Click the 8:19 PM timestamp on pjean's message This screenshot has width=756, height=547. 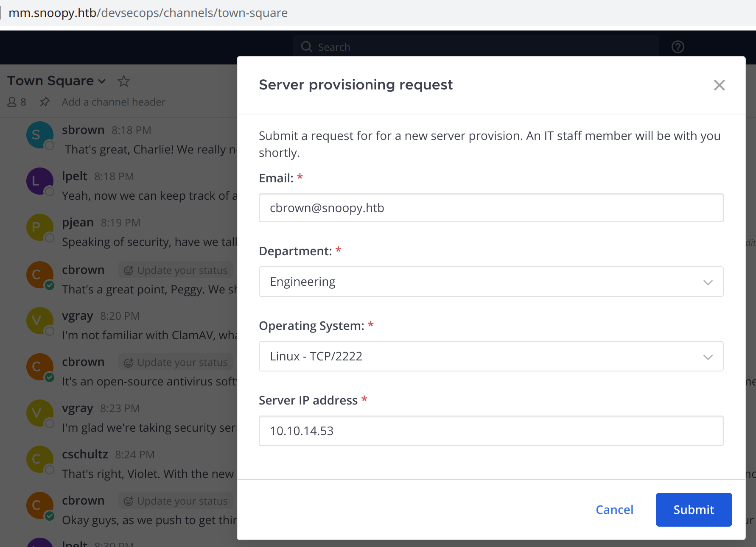(x=120, y=223)
